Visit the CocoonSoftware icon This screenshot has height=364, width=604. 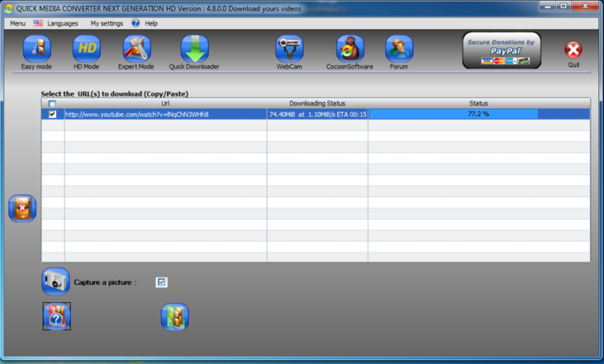(350, 49)
